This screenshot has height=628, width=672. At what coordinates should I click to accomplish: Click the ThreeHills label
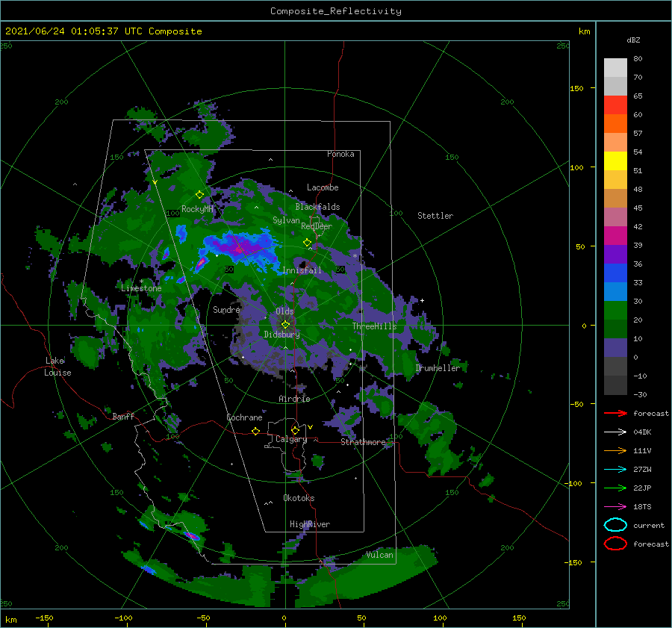click(374, 326)
